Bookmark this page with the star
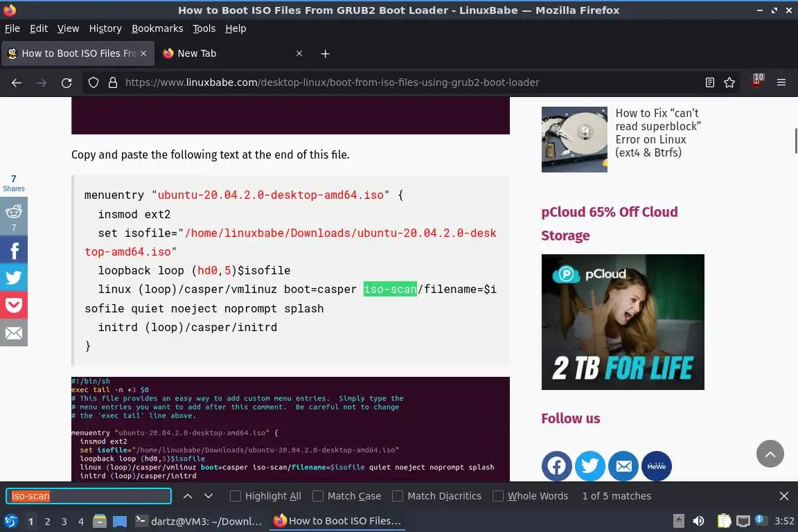Screen dimensions: 798x532 (x=729, y=82)
